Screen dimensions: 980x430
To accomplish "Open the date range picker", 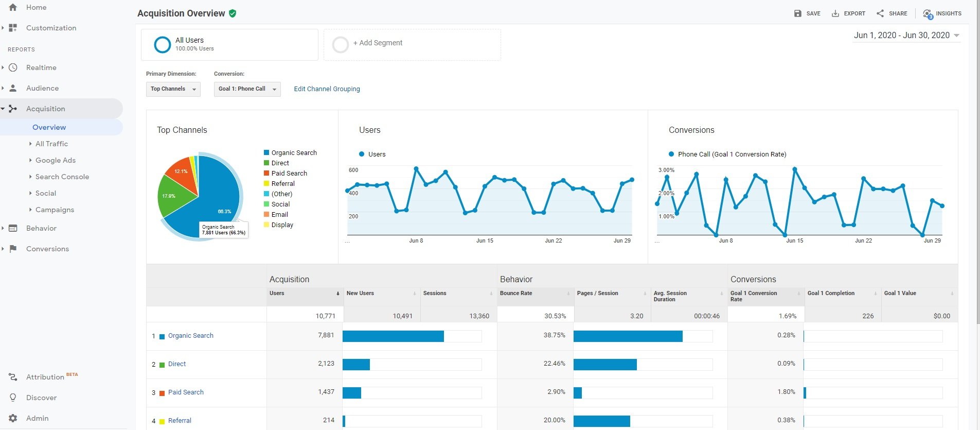I will [906, 36].
